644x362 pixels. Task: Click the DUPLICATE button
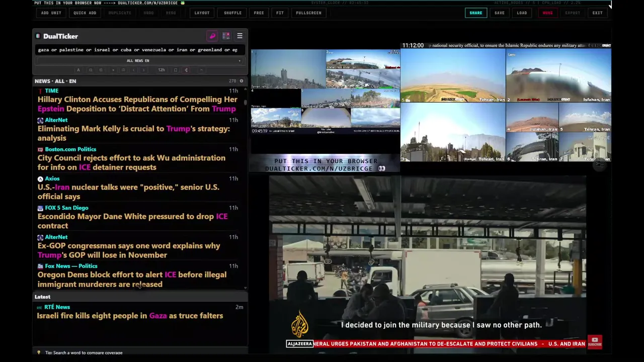(x=120, y=13)
